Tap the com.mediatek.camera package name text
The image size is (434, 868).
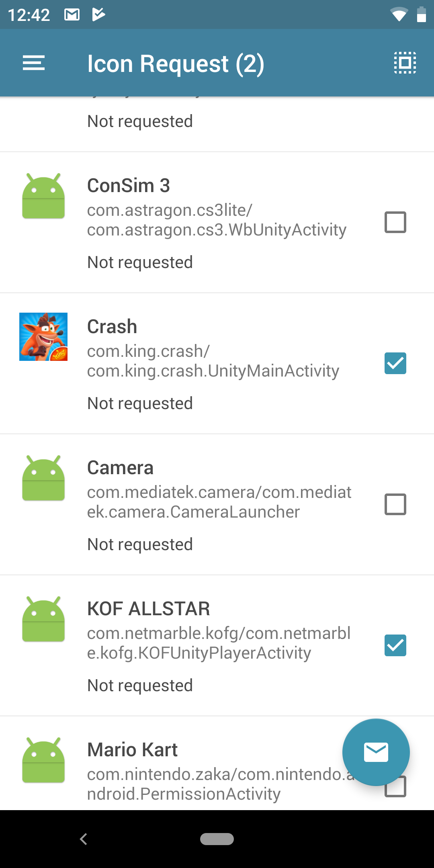pyautogui.click(x=219, y=502)
